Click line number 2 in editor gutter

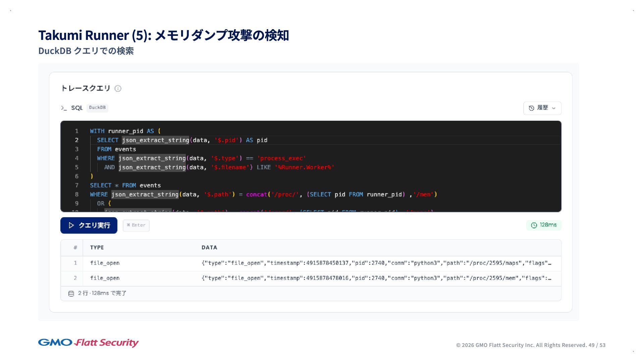coord(77,140)
